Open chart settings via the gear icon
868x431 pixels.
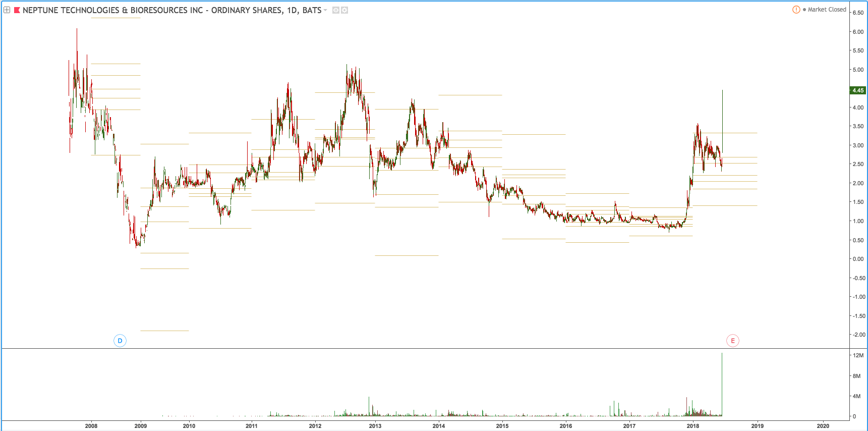point(344,10)
